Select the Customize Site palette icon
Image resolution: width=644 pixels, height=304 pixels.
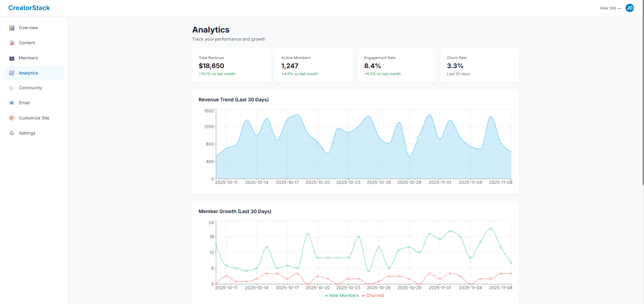[12, 118]
